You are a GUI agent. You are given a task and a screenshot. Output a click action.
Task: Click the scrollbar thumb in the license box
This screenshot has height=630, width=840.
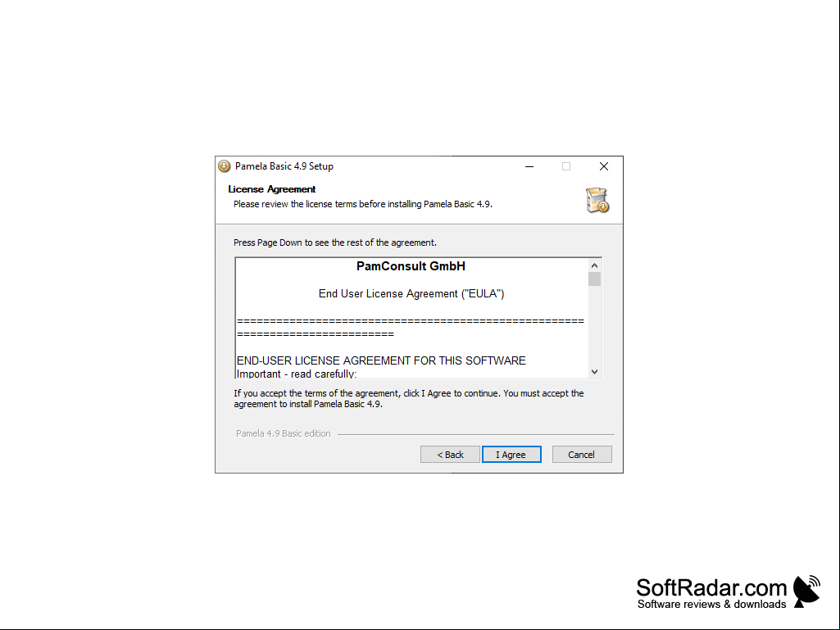pyautogui.click(x=594, y=279)
